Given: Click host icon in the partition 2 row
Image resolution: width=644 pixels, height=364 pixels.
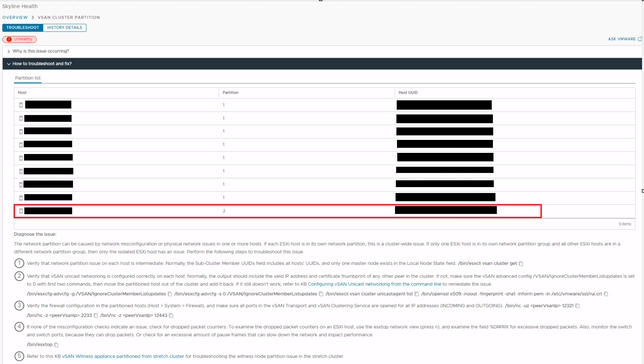Looking at the screenshot, I should [x=21, y=211].
